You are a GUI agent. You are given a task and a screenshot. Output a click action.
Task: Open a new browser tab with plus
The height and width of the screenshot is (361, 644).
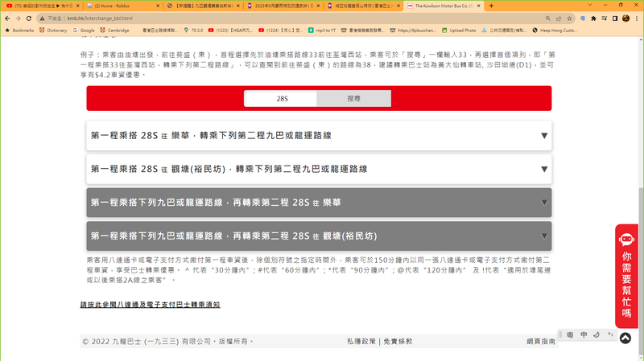491,6
